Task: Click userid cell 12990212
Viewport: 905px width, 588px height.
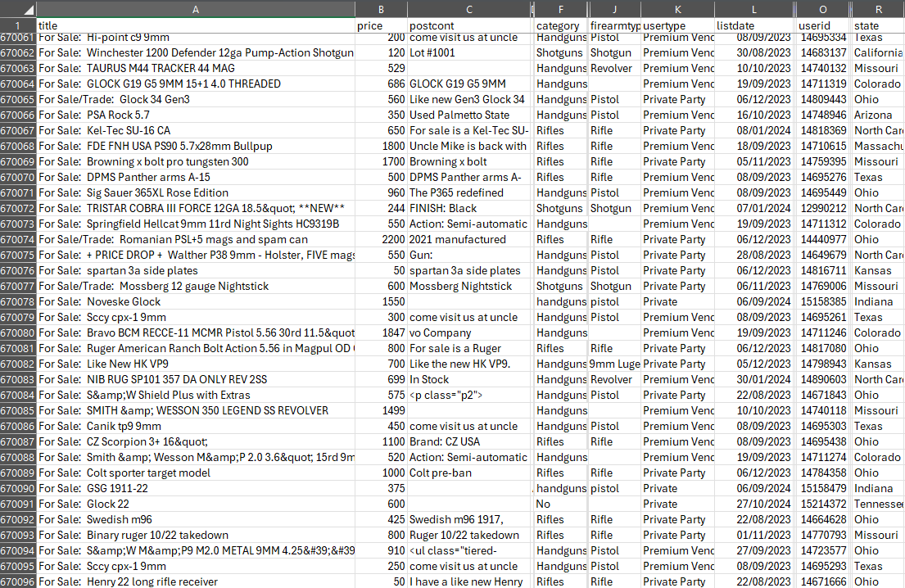Action: pyautogui.click(x=823, y=208)
